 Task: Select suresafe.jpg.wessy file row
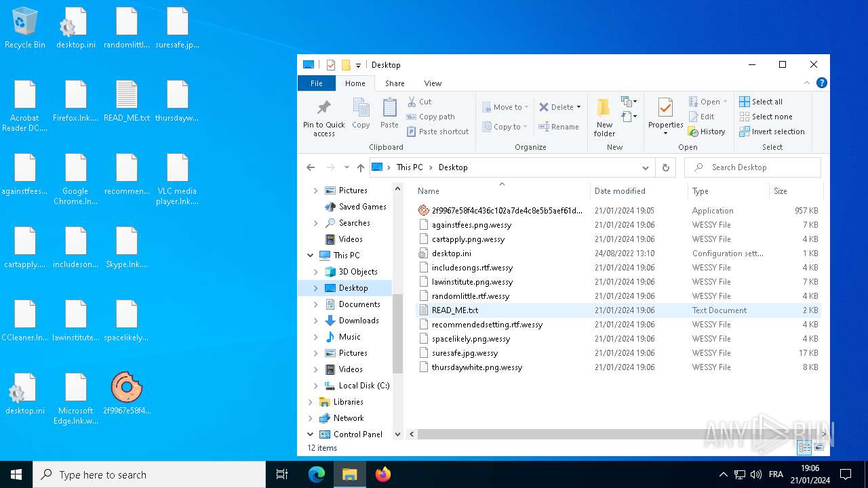point(618,353)
